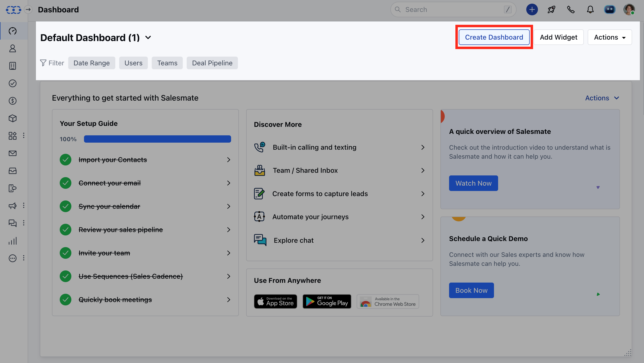Image resolution: width=644 pixels, height=363 pixels.
Task: Open Sync your calendar setup step
Action: point(145,206)
